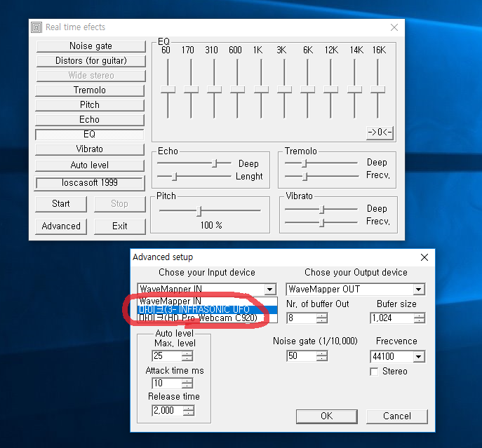This screenshot has height=448, width=482.
Task: Check the Stereo checkbox
Action: pyautogui.click(x=374, y=372)
